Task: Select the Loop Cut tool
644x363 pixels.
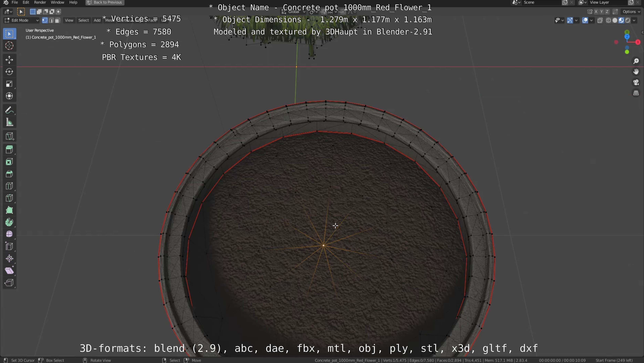Action: pyautogui.click(x=9, y=186)
